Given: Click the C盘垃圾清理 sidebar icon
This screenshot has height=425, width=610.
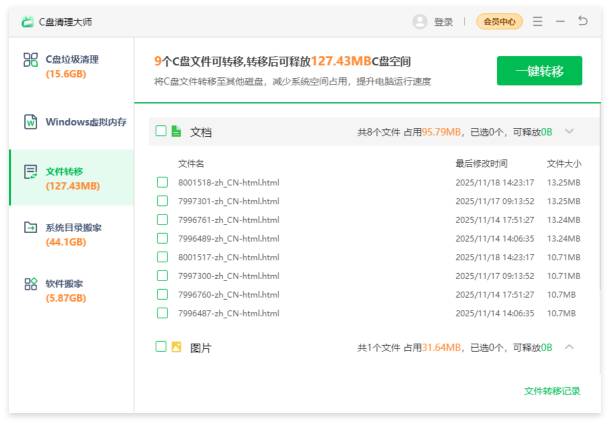Looking at the screenshot, I should [x=30, y=60].
